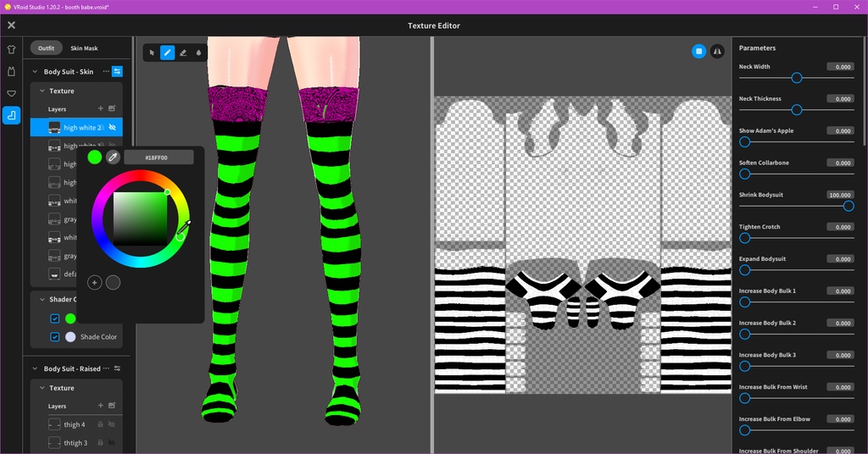Click the eyedropper tool in color picker
Viewport: 868px width, 454px height.
click(x=113, y=157)
